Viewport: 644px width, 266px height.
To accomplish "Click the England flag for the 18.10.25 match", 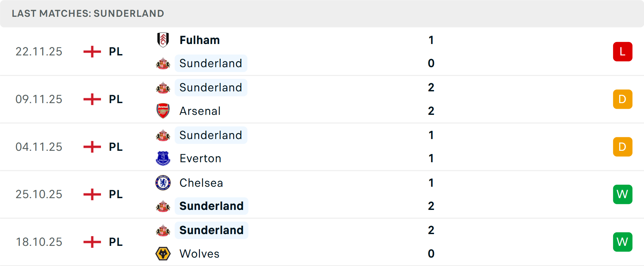I will point(92,242).
